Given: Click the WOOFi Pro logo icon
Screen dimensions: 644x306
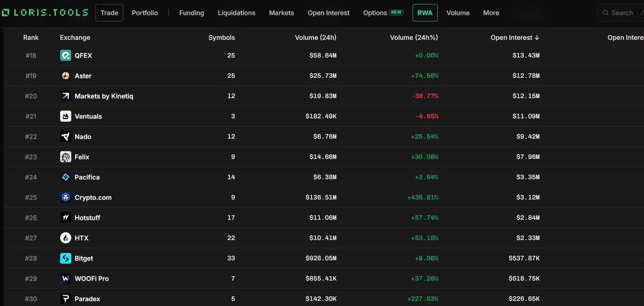Looking at the screenshot, I should coord(65,279).
